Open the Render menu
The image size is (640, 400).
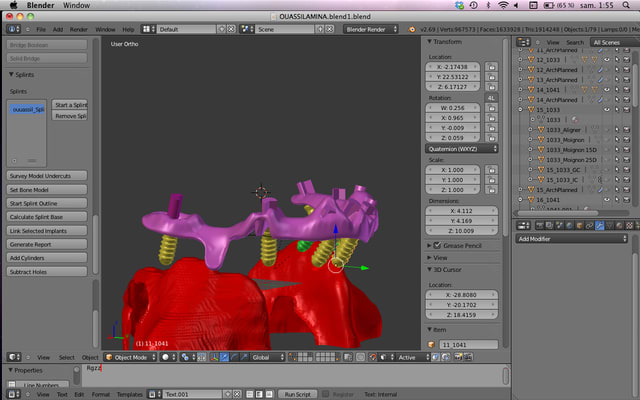pos(81,29)
